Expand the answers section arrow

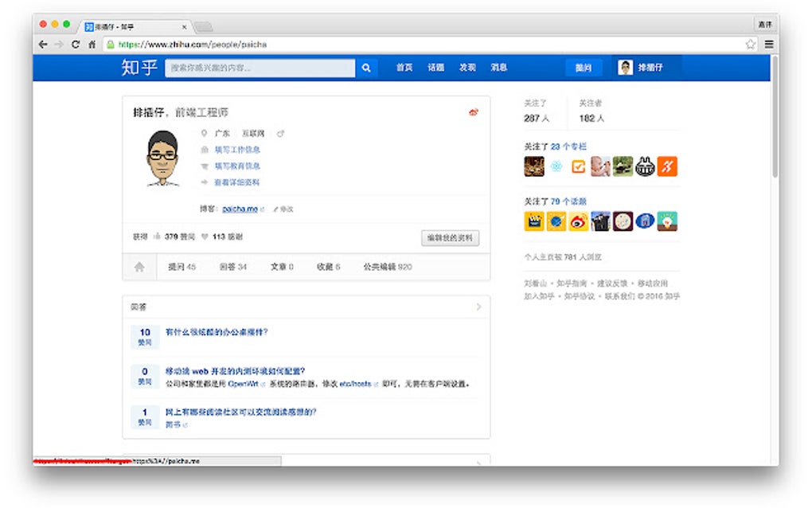[478, 307]
